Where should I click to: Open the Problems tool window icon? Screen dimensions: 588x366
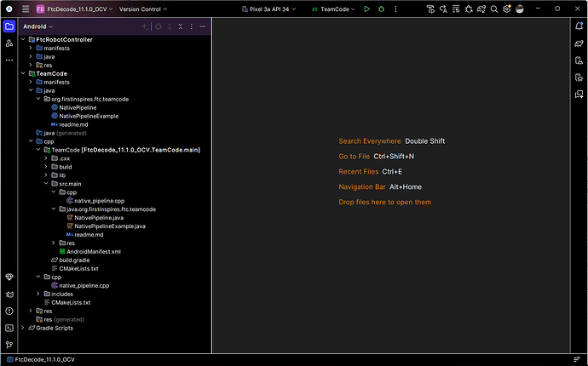coord(9,312)
